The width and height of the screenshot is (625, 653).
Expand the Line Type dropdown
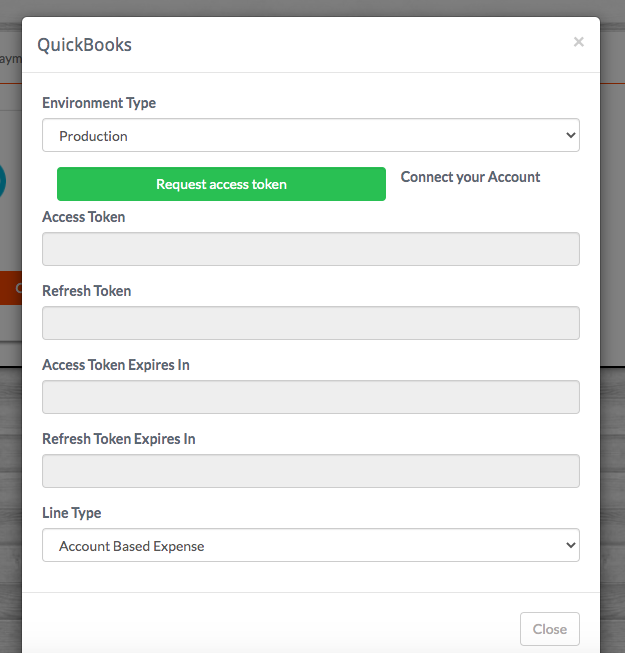point(311,545)
